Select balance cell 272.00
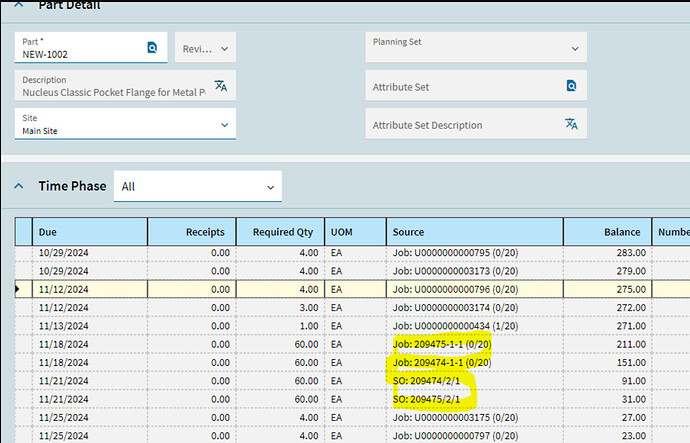Image resolution: width=690 pixels, height=443 pixels. click(607, 308)
